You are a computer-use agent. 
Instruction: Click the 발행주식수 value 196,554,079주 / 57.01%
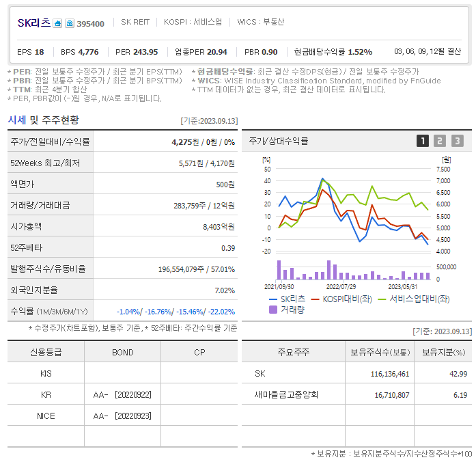pos(197,269)
